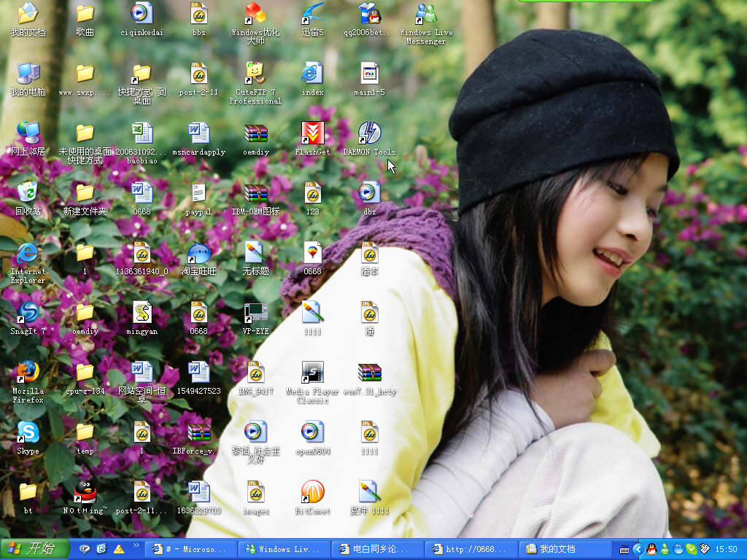747x560 pixels.
Task: Expand hidden system tray icons arrow
Action: pos(638,549)
